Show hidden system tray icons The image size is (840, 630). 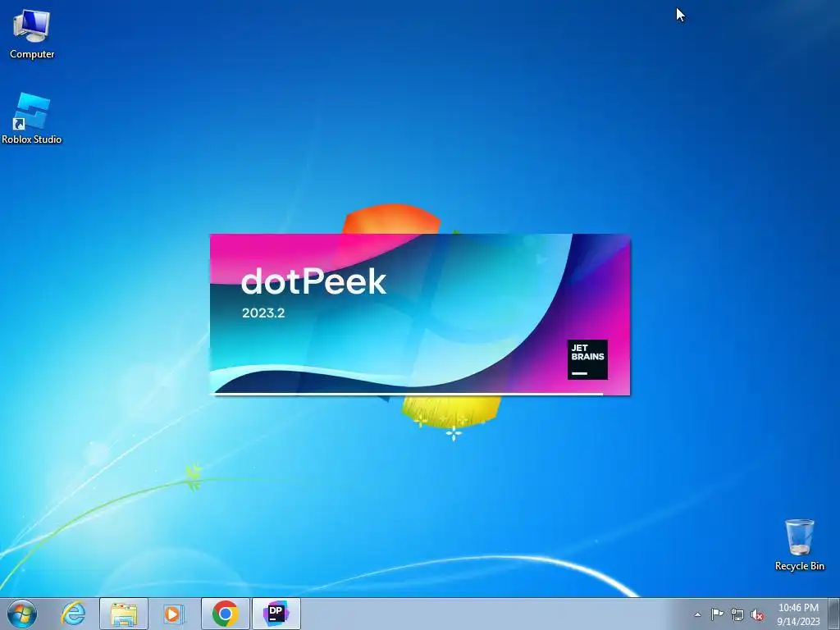(697, 614)
